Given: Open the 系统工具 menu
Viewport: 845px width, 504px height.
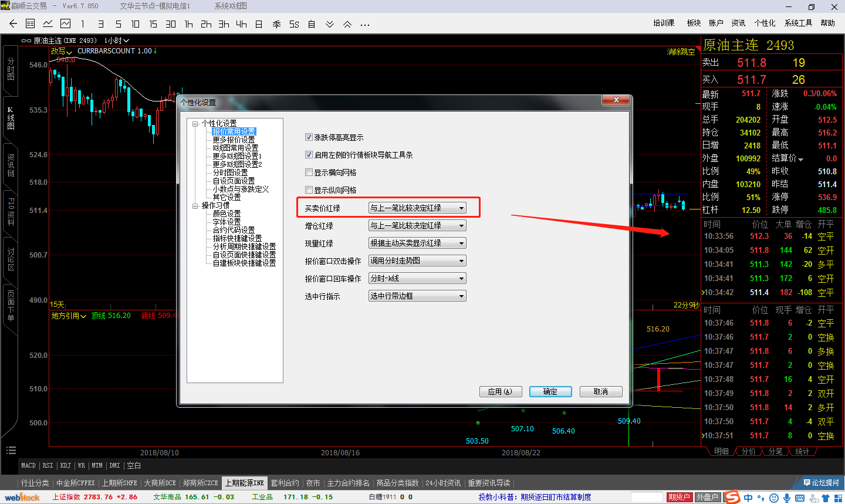Looking at the screenshot, I should [x=798, y=23].
